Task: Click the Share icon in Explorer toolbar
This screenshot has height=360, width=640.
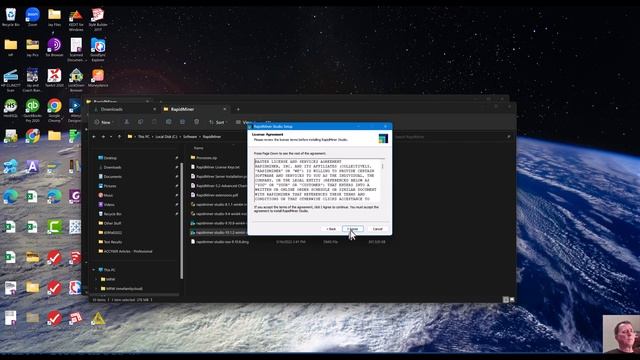Action: point(182,122)
